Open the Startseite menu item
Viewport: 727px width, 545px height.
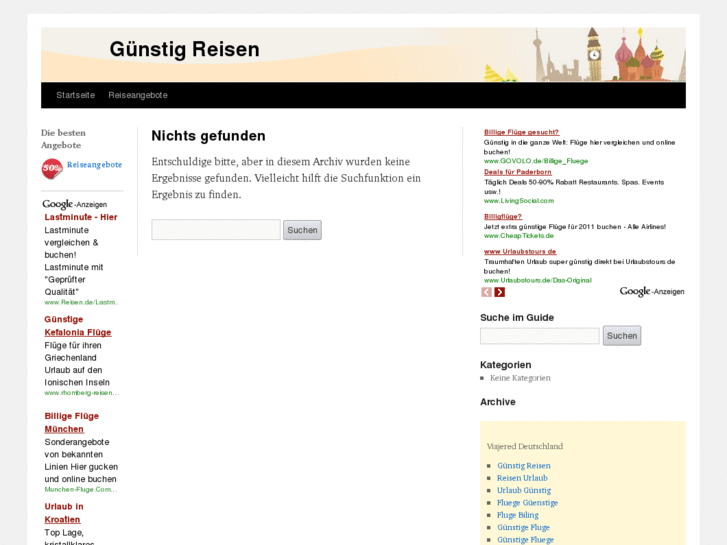(76, 95)
